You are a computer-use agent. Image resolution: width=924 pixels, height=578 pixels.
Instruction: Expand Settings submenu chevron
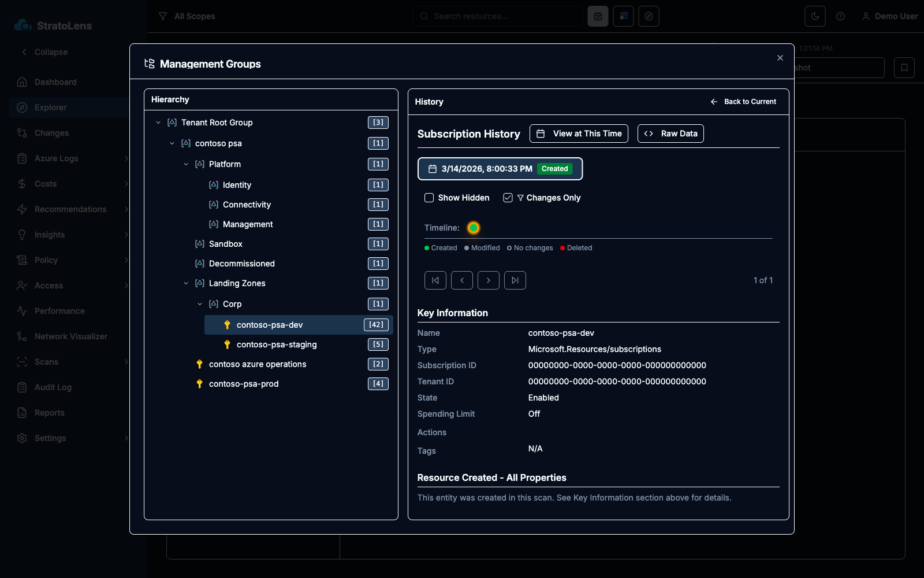[126, 438]
